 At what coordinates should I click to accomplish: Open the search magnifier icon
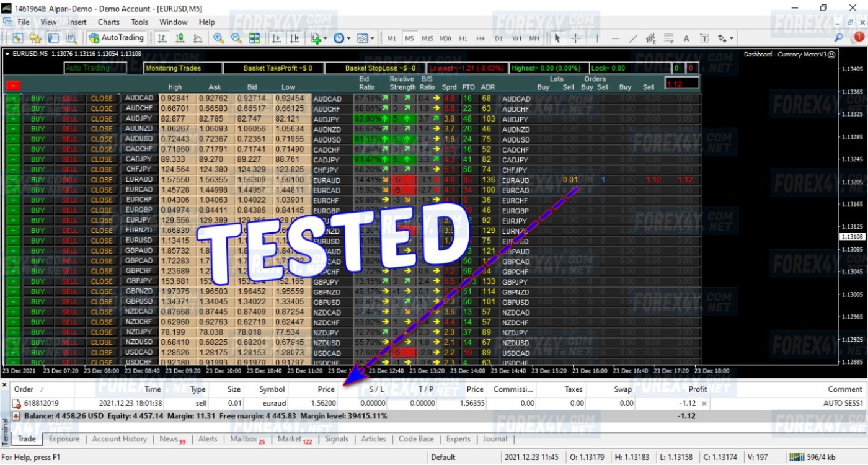click(x=838, y=38)
